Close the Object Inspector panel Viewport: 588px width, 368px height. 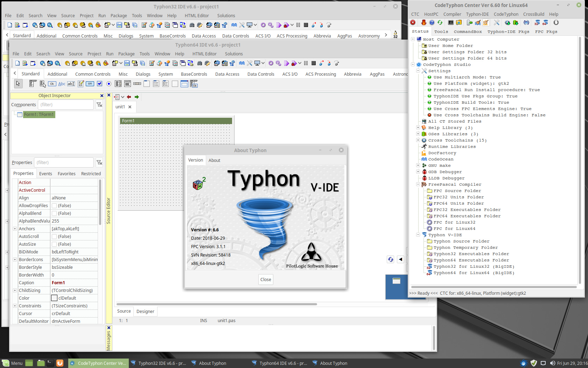(102, 96)
